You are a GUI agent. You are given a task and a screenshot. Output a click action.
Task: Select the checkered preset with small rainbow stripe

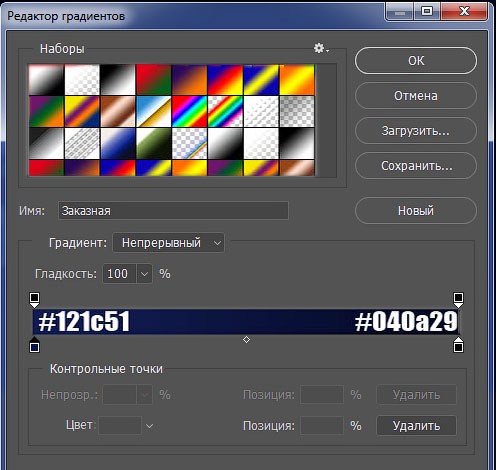pyautogui.click(x=189, y=143)
